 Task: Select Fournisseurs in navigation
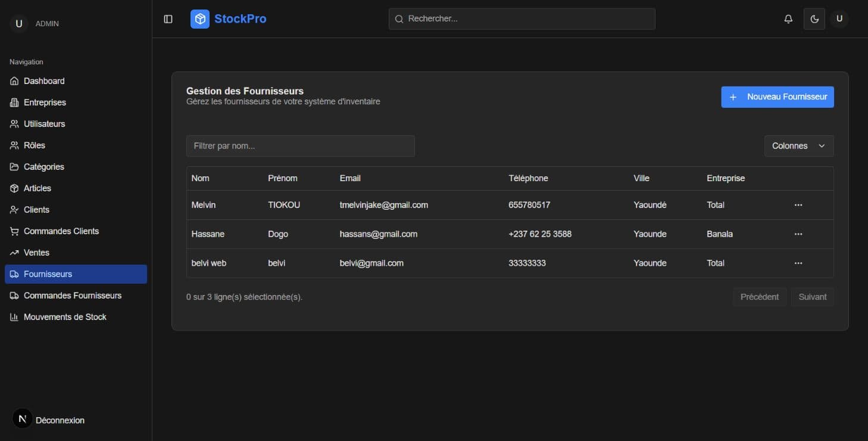pyautogui.click(x=76, y=274)
